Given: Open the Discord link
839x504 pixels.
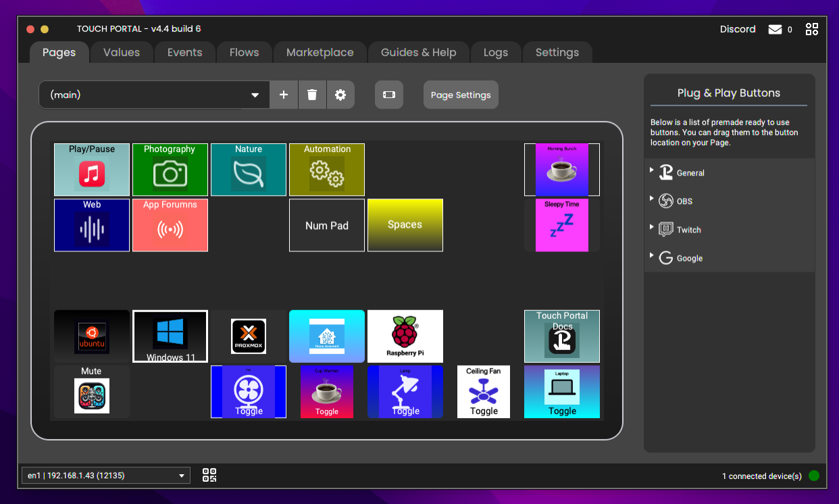Looking at the screenshot, I should [x=738, y=29].
